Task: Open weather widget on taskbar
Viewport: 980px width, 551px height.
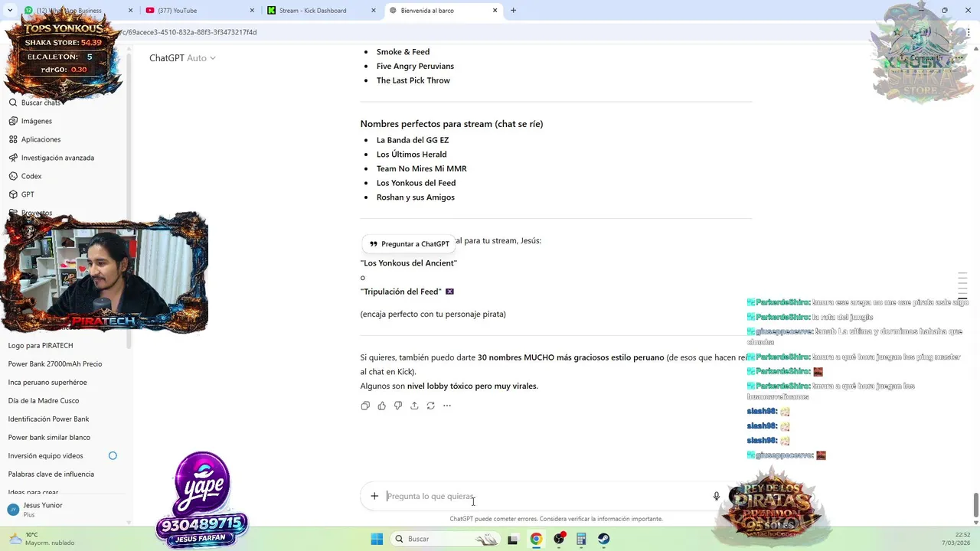Action: tap(42, 539)
